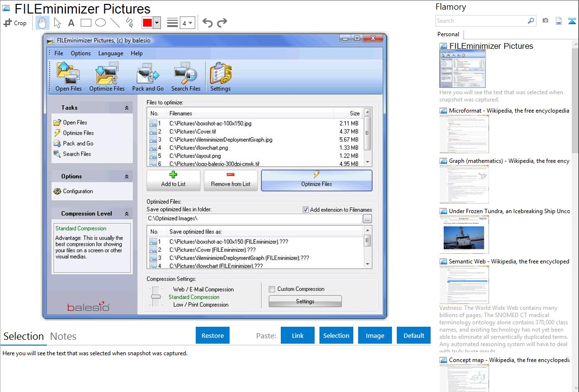Click the camera capture icon
This screenshot has height=392, width=579.
click(x=545, y=21)
